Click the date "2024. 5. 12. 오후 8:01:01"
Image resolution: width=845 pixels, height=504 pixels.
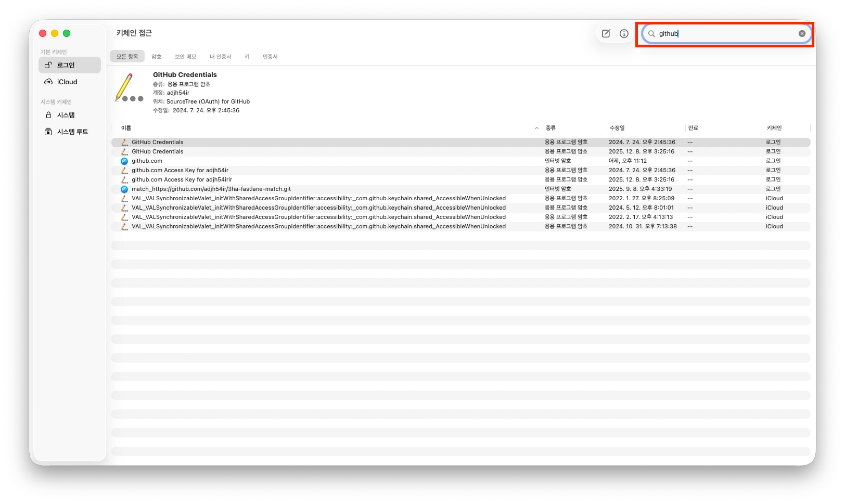pos(641,208)
